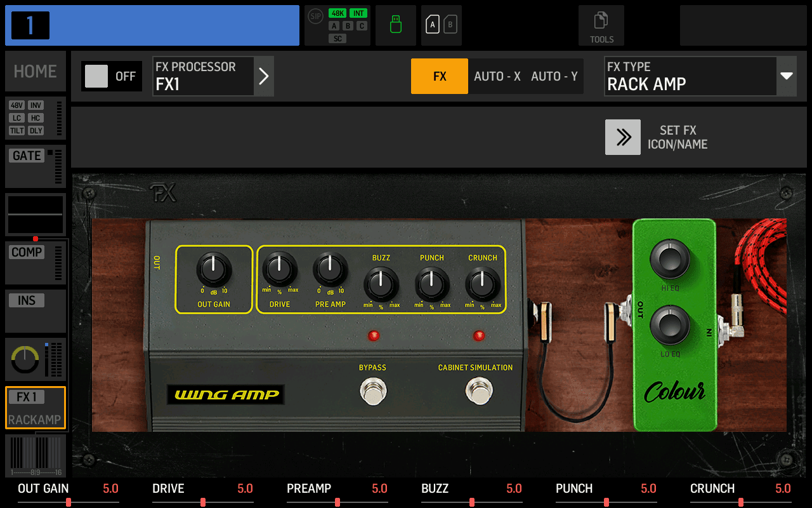Toggle the BYPASS footswitch

click(372, 391)
